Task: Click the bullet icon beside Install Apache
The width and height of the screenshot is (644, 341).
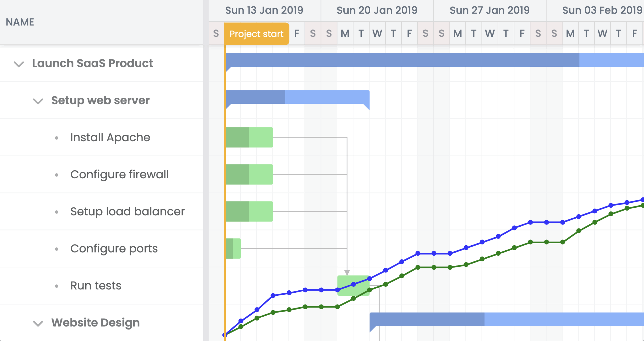Action: [57, 137]
